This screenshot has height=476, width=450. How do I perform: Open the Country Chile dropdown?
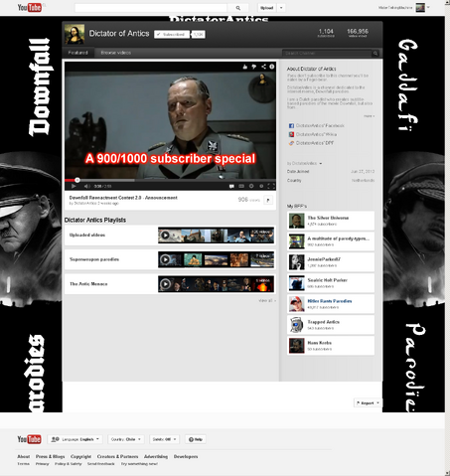coord(126,439)
